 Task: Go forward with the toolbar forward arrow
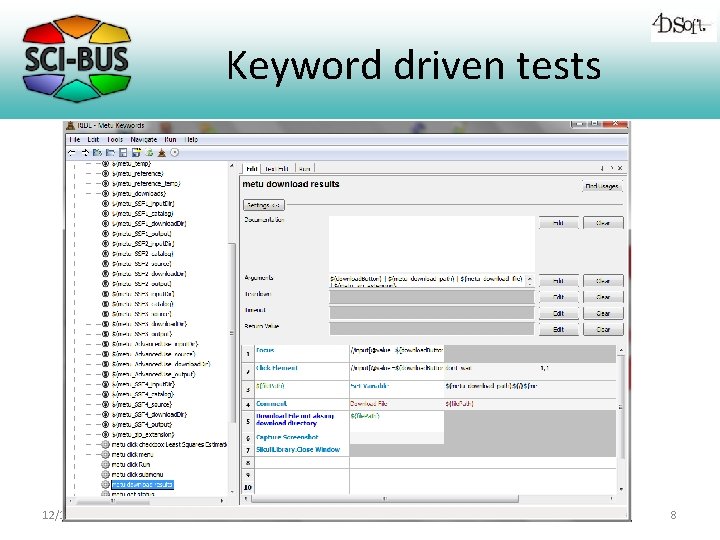coord(85,153)
